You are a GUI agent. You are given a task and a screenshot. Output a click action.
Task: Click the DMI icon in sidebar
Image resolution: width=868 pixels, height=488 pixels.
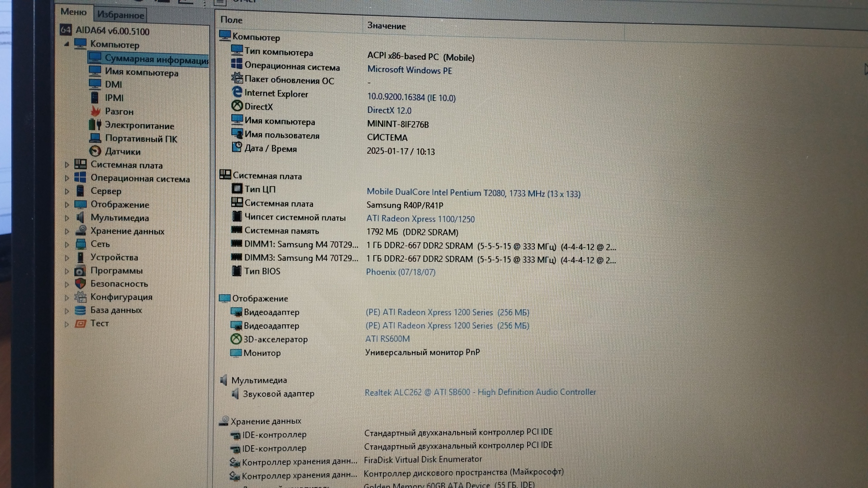(95, 84)
